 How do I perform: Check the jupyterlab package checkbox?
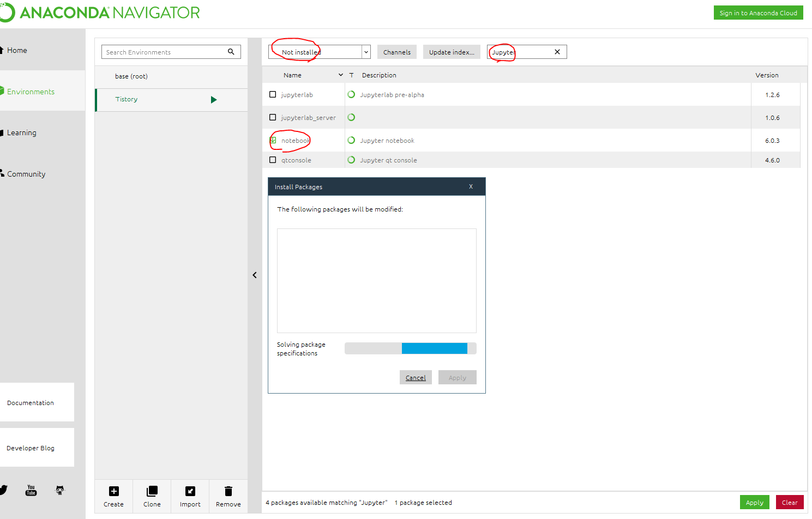(273, 94)
